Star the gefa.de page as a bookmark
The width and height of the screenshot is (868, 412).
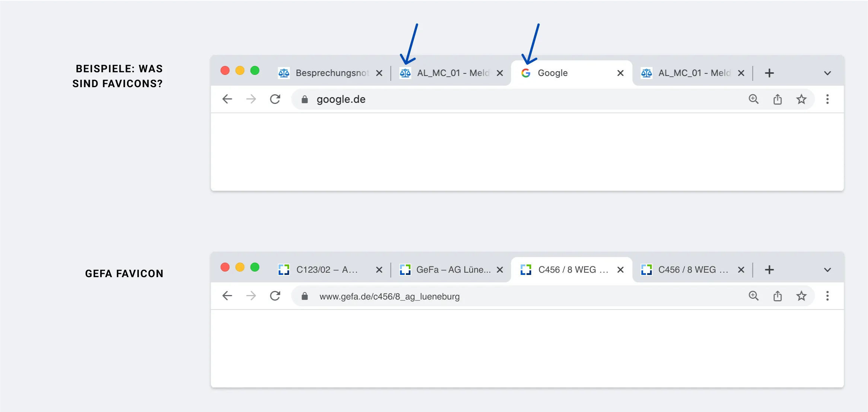point(801,296)
